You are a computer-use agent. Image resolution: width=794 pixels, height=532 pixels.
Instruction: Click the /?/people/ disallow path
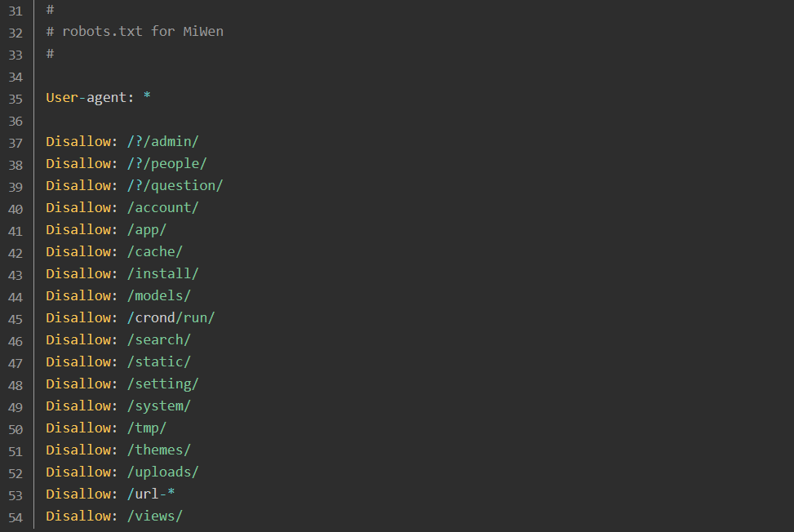(167, 163)
